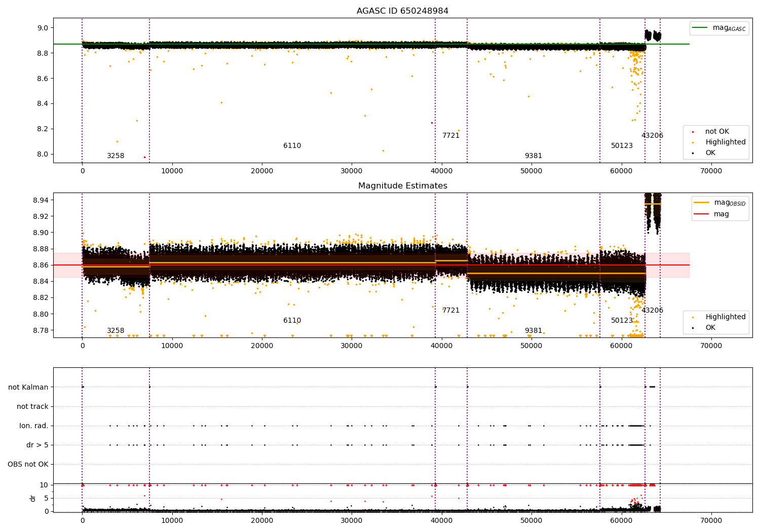Click the 8.86 y-axis tick label
The width and height of the screenshot is (760, 532).
coord(41,265)
